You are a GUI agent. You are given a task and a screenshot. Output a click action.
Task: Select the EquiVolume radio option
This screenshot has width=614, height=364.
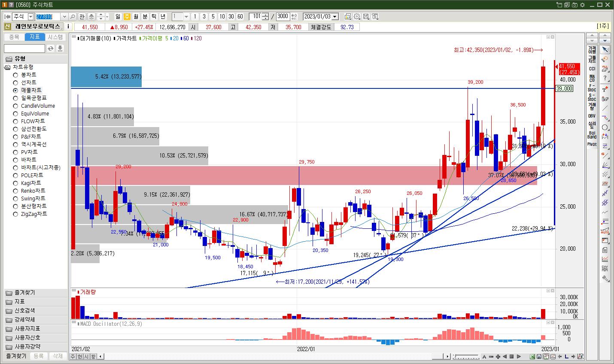point(15,113)
